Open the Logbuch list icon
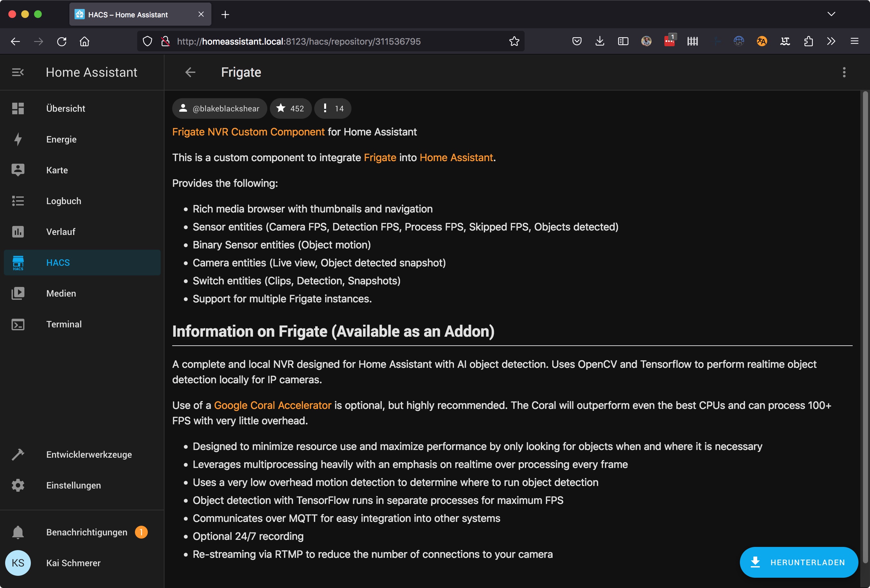The image size is (870, 588). pos(18,201)
